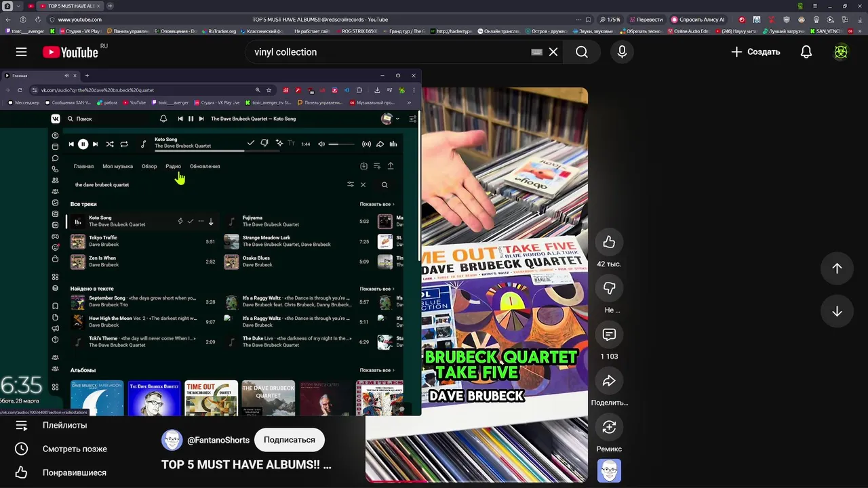Open VK notifications bell
Image resolution: width=868 pixels, height=488 pixels.
click(163, 119)
